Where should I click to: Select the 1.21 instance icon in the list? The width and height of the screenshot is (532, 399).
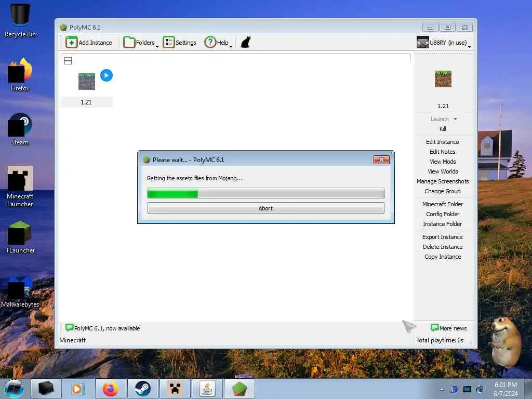[87, 82]
